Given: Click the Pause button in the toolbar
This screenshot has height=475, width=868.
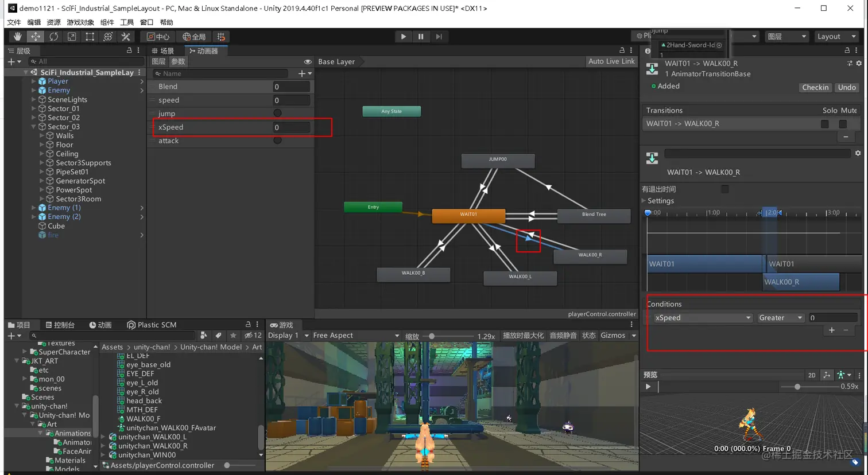Looking at the screenshot, I should pos(421,37).
